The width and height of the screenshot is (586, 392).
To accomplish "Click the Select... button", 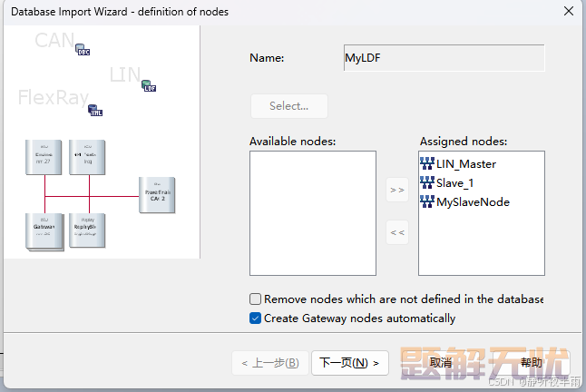I will (x=289, y=106).
